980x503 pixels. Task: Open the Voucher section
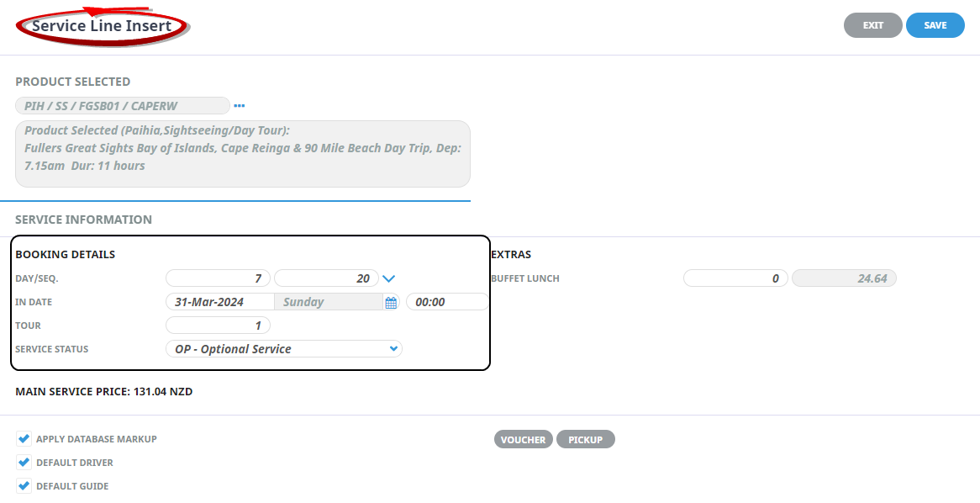tap(524, 440)
